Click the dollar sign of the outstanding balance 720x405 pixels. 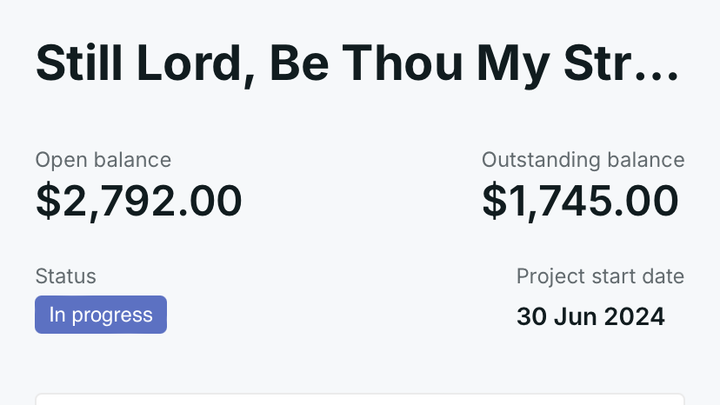(494, 201)
